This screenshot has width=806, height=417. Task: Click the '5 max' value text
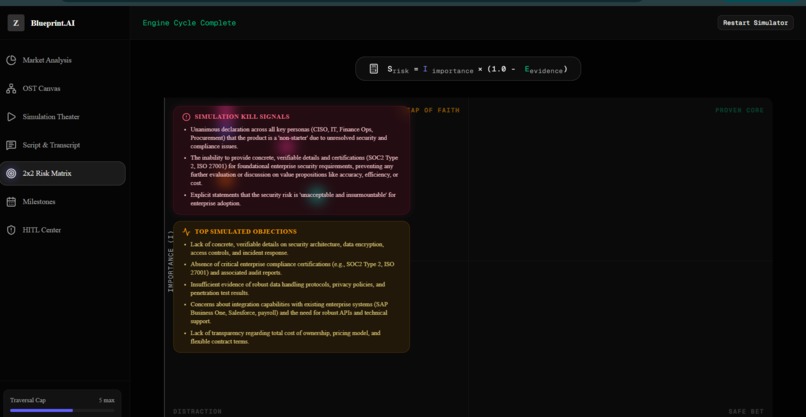(107, 400)
